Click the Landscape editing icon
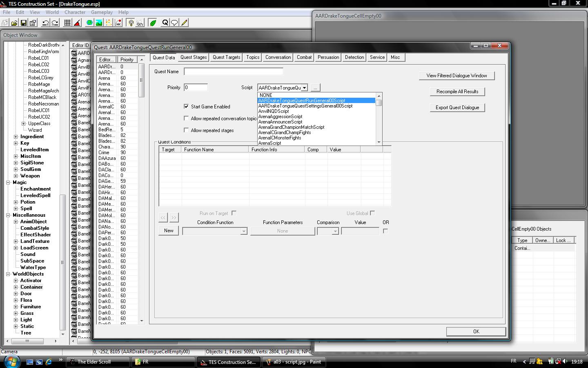The width and height of the screenshot is (588, 368). point(99,23)
